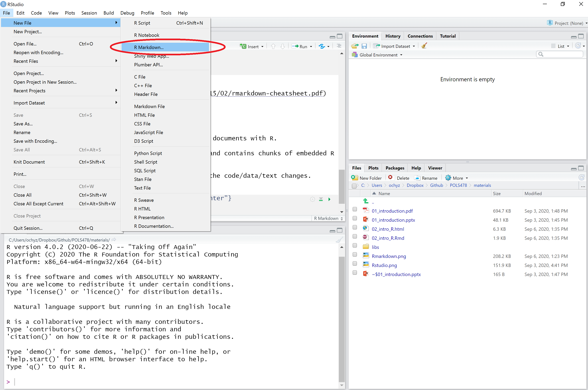Screen dimensions: 588x390
Task: Go to next chunk with down arrow
Action: [283, 46]
